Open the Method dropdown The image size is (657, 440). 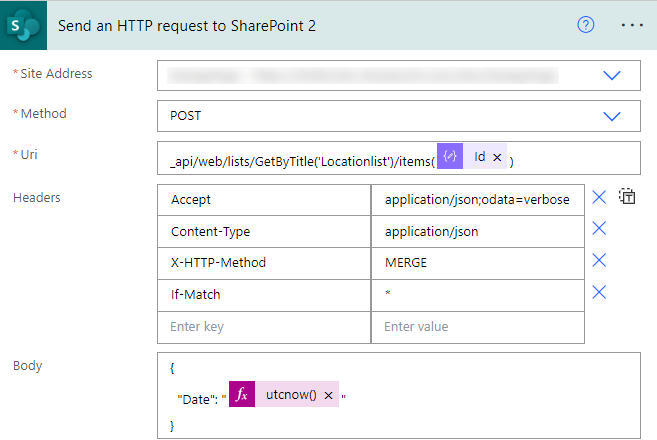pos(611,116)
